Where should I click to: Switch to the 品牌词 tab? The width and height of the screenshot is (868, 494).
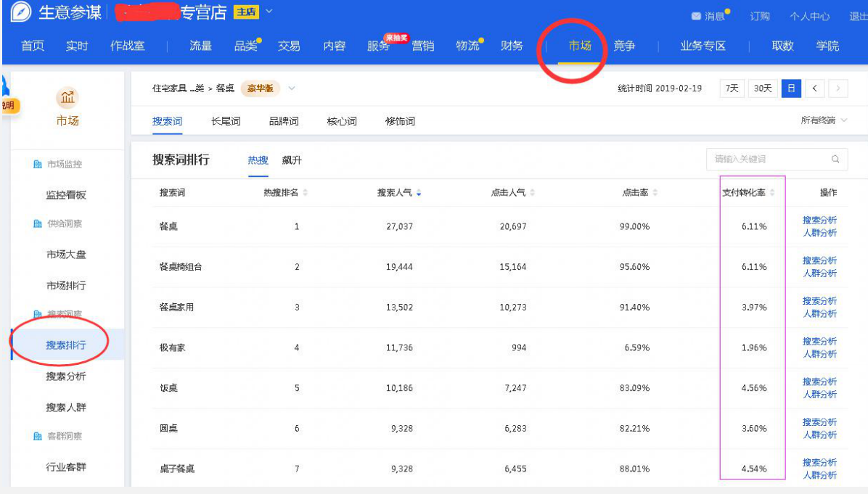284,121
